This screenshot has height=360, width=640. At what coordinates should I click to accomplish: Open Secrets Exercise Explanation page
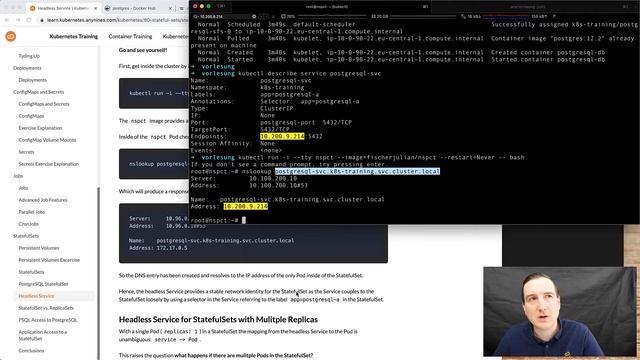pyautogui.click(x=49, y=164)
